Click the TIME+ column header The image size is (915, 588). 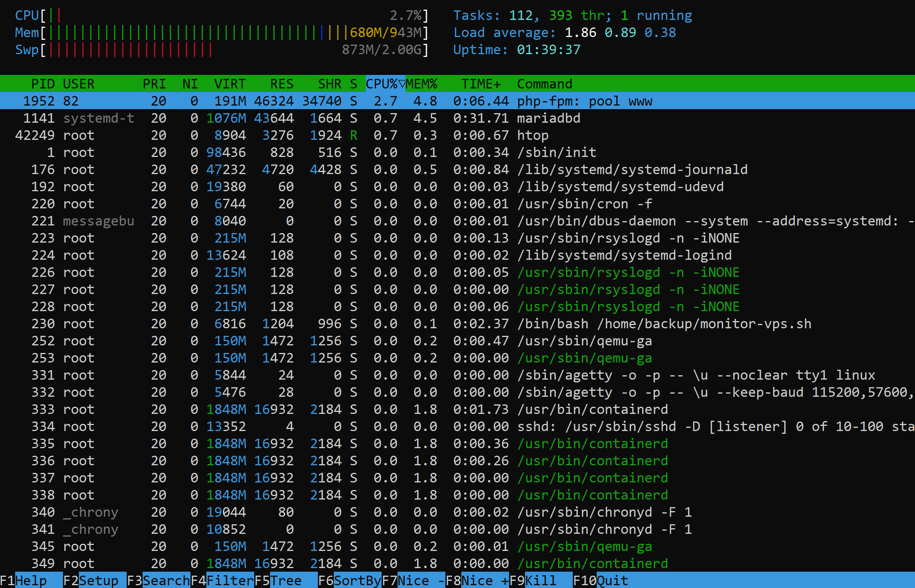481,84
